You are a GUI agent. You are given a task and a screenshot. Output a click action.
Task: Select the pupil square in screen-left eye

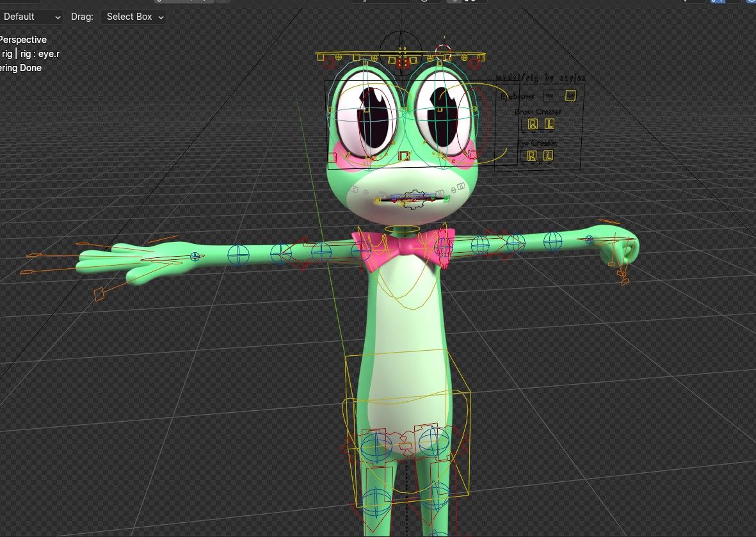[366, 109]
